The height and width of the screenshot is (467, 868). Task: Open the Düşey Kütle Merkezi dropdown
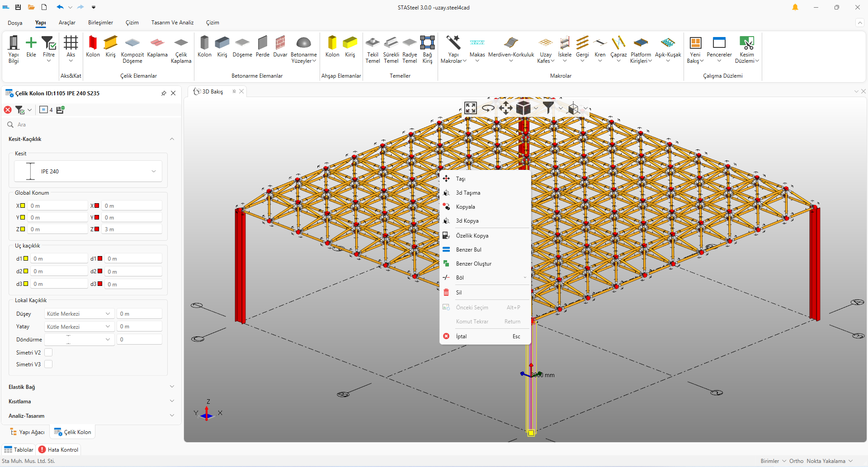click(x=79, y=314)
